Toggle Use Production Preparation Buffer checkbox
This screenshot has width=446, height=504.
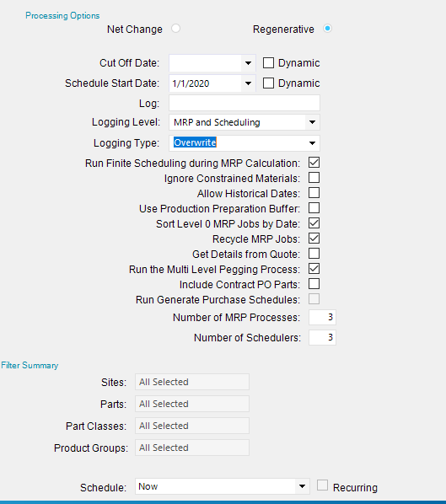pyautogui.click(x=314, y=208)
